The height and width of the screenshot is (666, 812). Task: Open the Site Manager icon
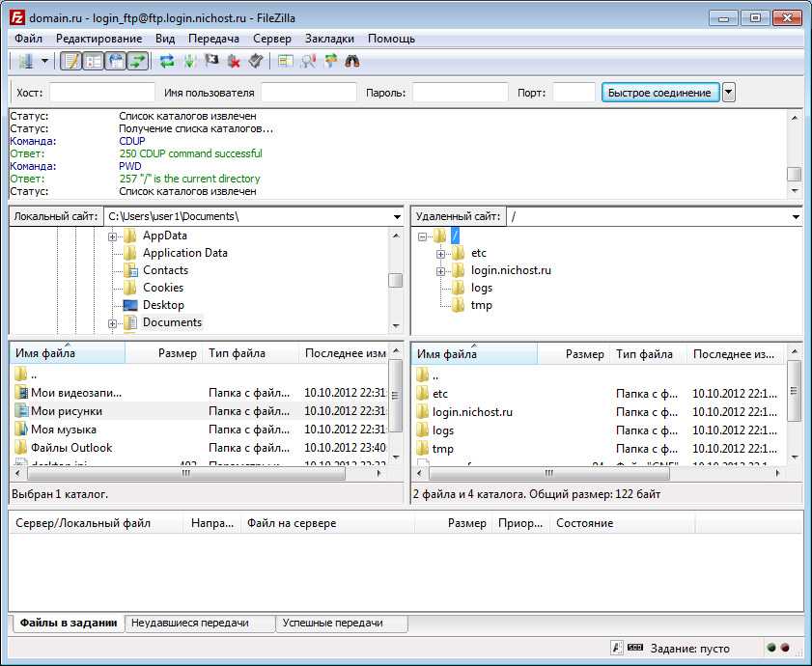coord(24,61)
